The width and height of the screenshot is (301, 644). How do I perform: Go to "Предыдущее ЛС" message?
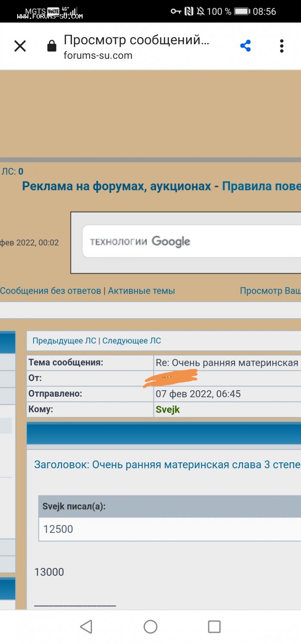point(64,341)
